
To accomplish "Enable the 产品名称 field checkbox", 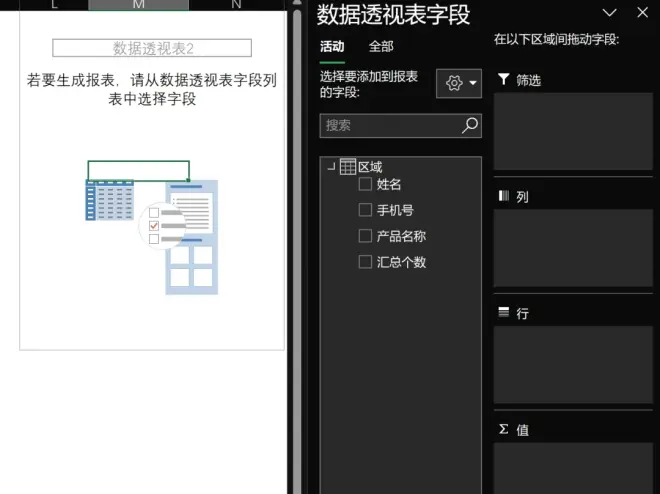I will click(365, 236).
